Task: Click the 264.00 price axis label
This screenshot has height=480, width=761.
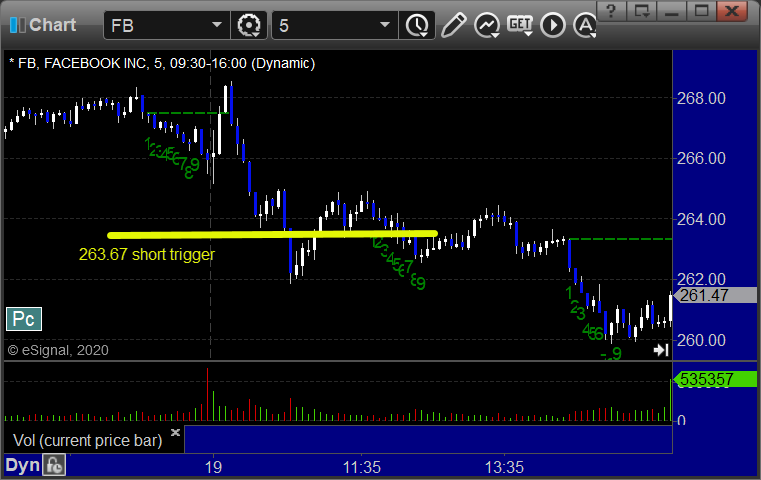Action: pyautogui.click(x=701, y=219)
